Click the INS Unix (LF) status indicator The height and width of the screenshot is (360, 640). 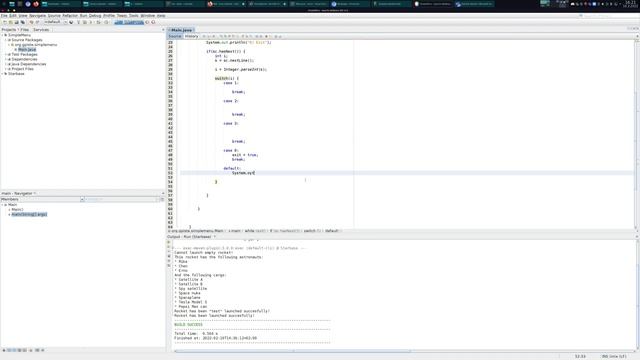coord(614,357)
